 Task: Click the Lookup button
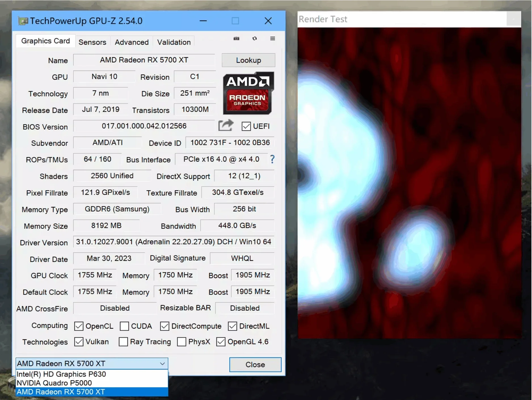coord(248,60)
